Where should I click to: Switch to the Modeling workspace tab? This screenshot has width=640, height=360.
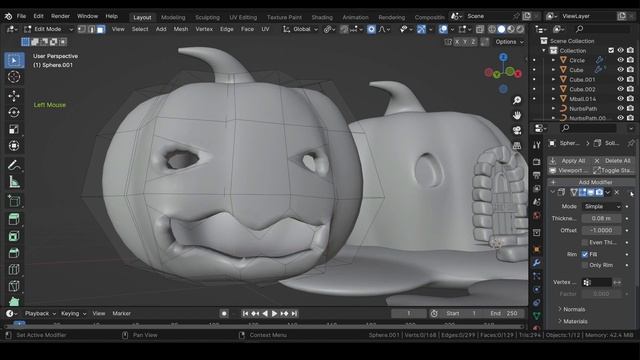[173, 17]
